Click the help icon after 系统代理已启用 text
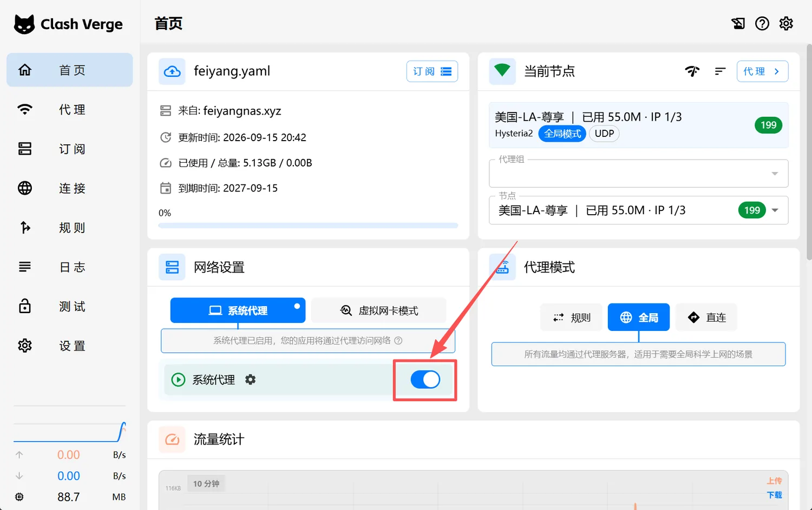This screenshot has width=812, height=510. (x=398, y=341)
